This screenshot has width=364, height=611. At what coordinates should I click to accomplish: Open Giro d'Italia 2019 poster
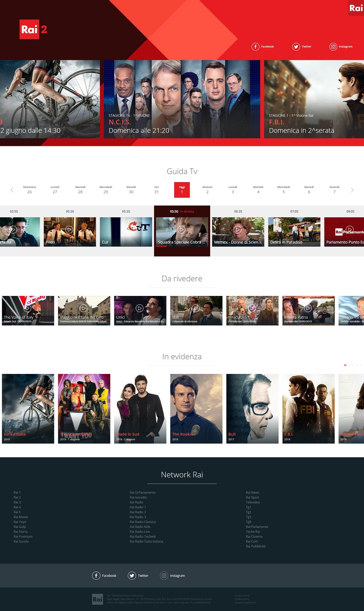(x=28, y=409)
